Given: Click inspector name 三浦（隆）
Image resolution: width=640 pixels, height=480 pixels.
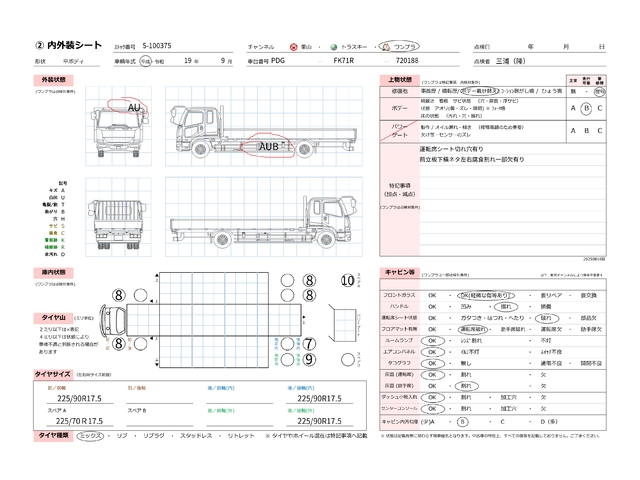Looking at the screenshot, I should pos(511,61).
